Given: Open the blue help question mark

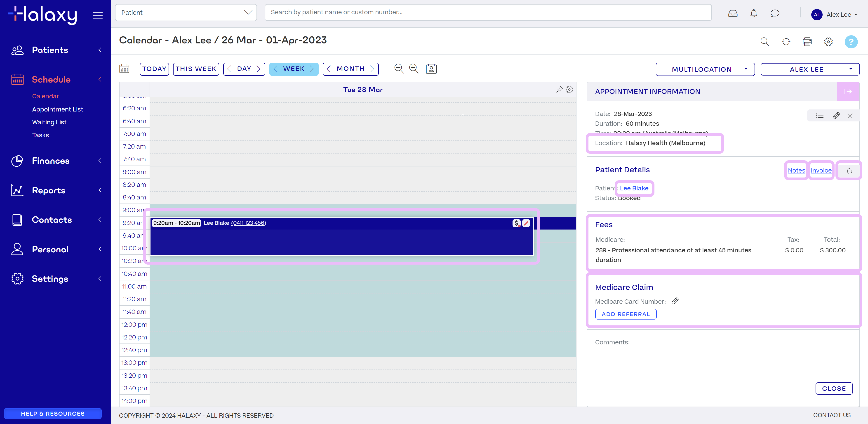Looking at the screenshot, I should pos(851,42).
